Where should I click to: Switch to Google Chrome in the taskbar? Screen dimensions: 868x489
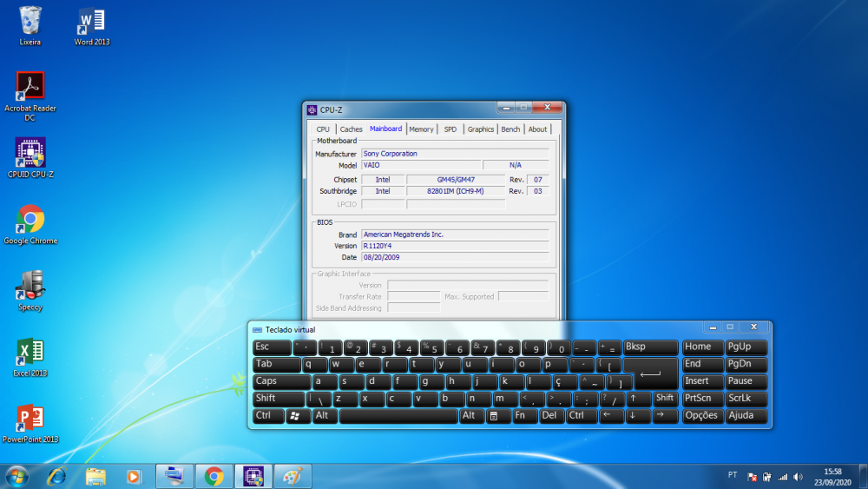pyautogui.click(x=214, y=476)
